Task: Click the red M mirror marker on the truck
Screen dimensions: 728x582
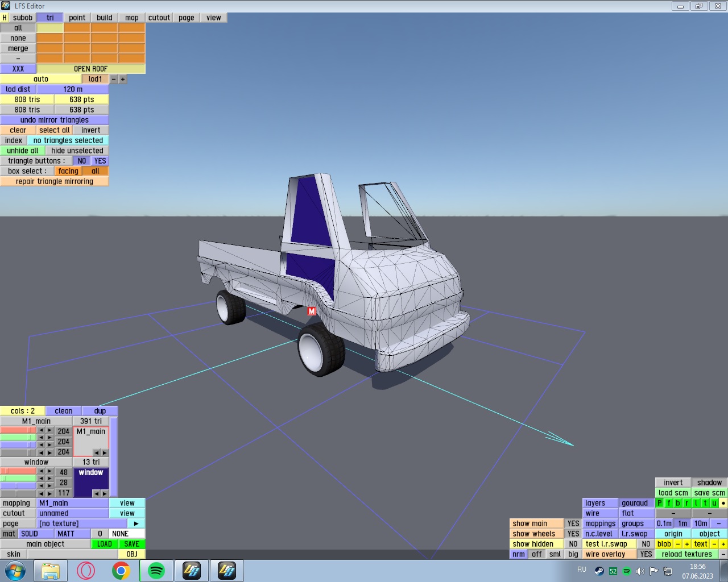Action: (x=312, y=311)
